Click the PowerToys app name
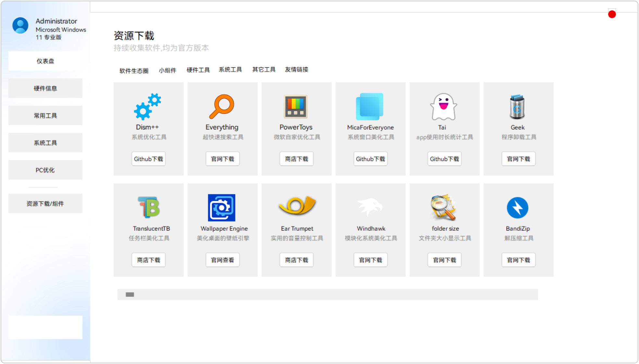639x364 pixels. click(x=296, y=127)
